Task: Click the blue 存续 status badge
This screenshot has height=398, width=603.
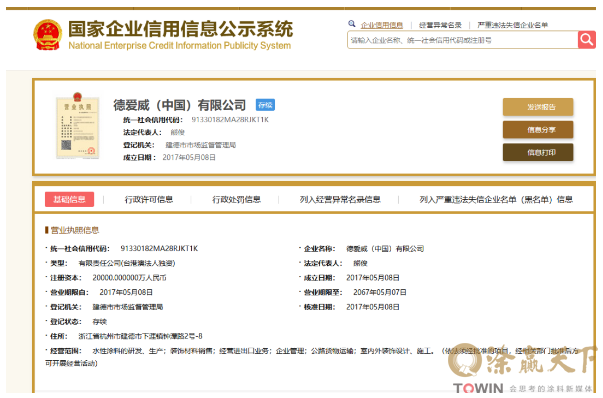Action: [x=265, y=105]
